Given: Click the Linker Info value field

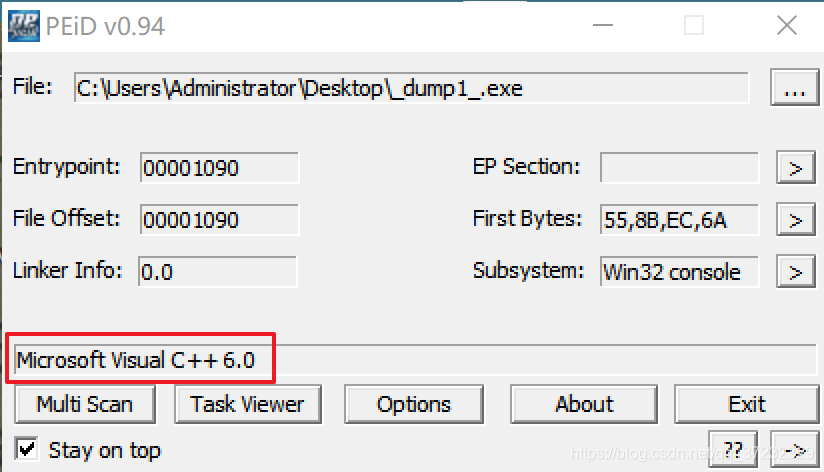Looking at the screenshot, I should pyautogui.click(x=218, y=272).
